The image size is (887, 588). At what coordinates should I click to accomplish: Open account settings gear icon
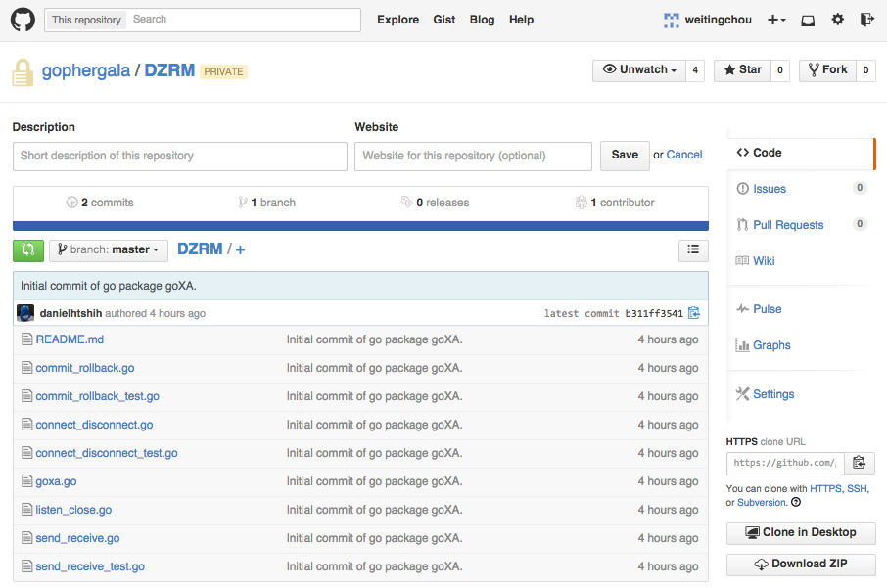tap(838, 20)
